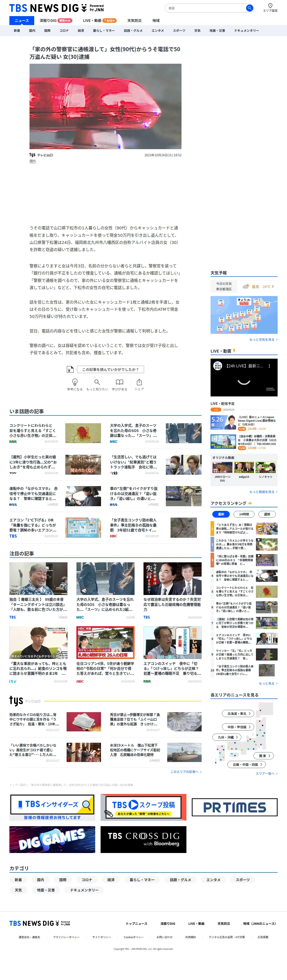Select the 最新 ranking tab

point(221,514)
